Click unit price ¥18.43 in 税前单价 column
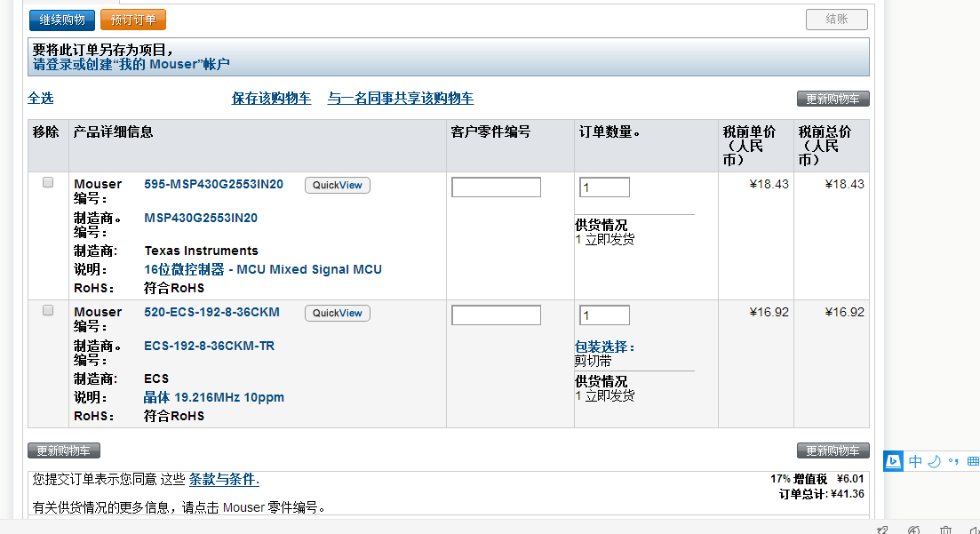 pos(769,185)
